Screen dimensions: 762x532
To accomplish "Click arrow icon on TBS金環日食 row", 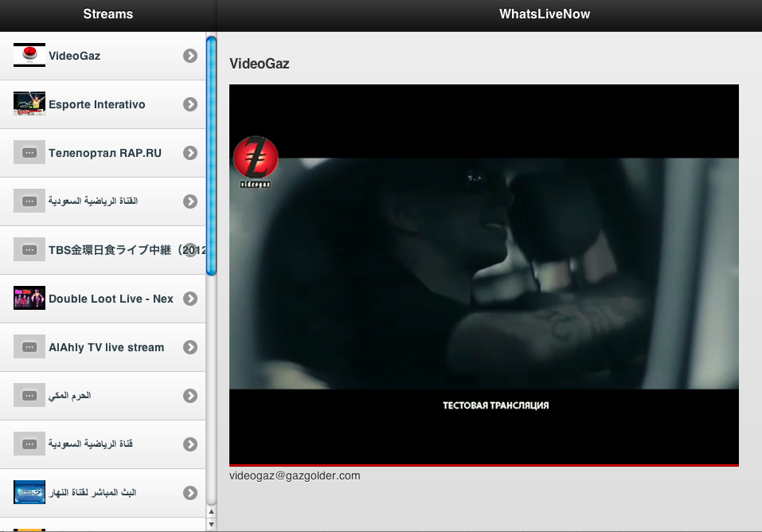I will point(190,250).
